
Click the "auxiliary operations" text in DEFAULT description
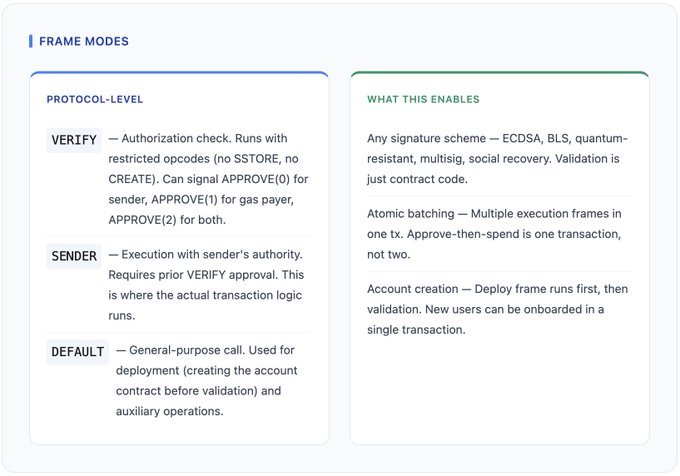168,411
